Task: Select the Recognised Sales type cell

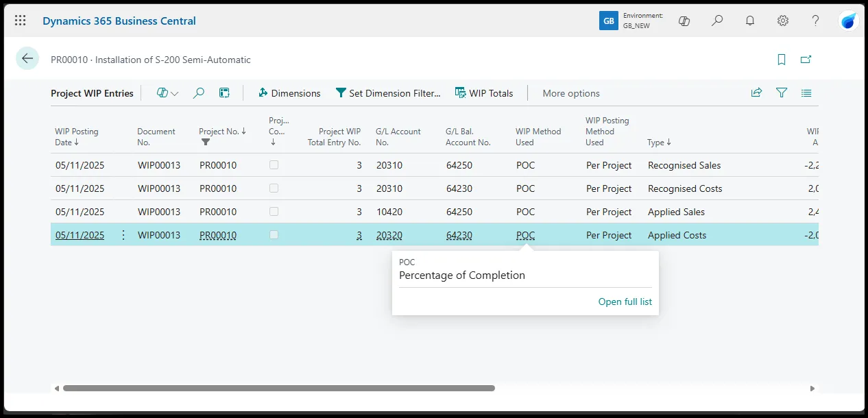Action: 684,165
